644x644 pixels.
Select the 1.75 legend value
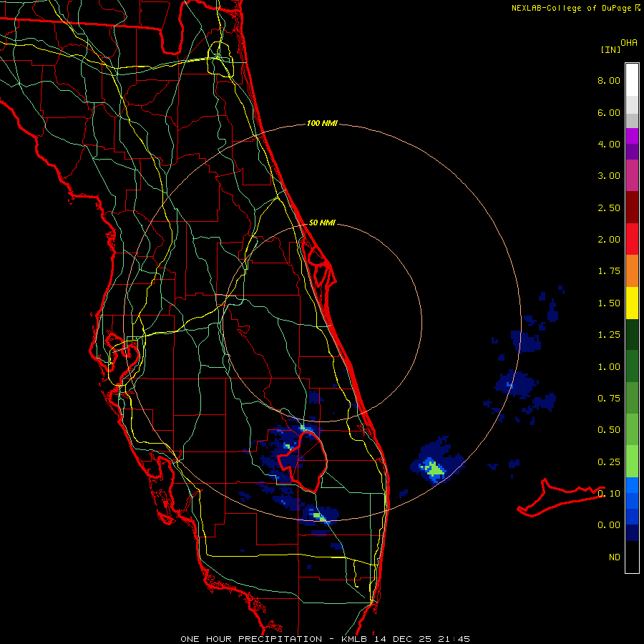click(609, 271)
